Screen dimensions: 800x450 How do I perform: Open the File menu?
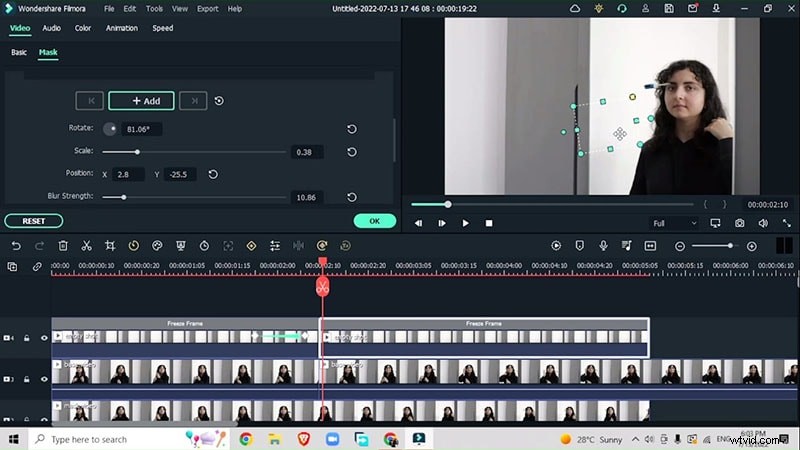(x=109, y=9)
